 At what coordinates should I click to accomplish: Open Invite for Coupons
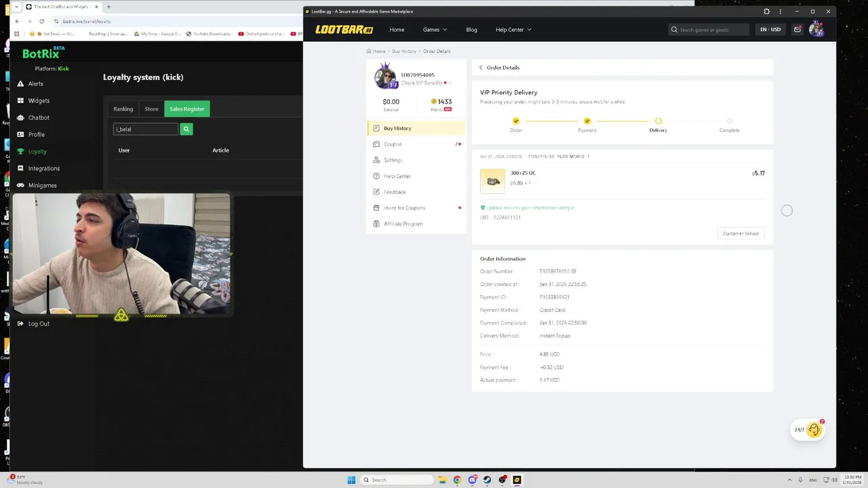click(x=416, y=208)
